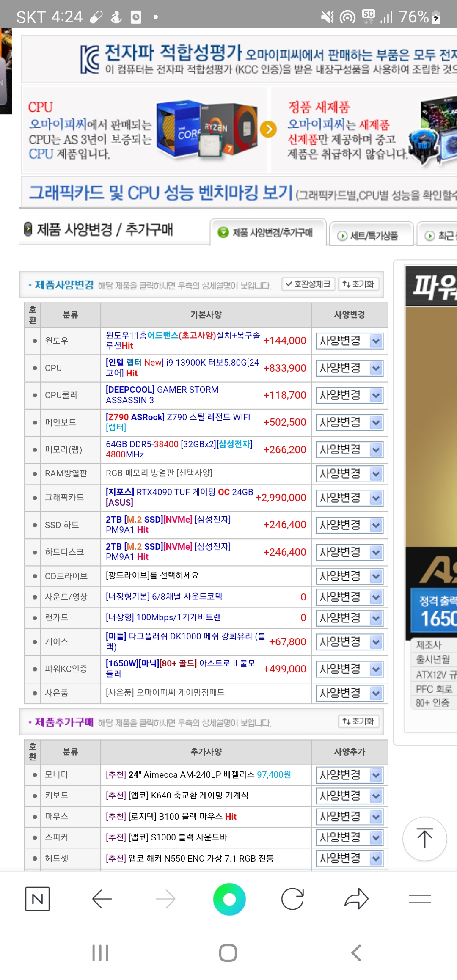457x980 pixels.
Task: Tap the yellow arrow on the CPU banner
Action: (268, 129)
